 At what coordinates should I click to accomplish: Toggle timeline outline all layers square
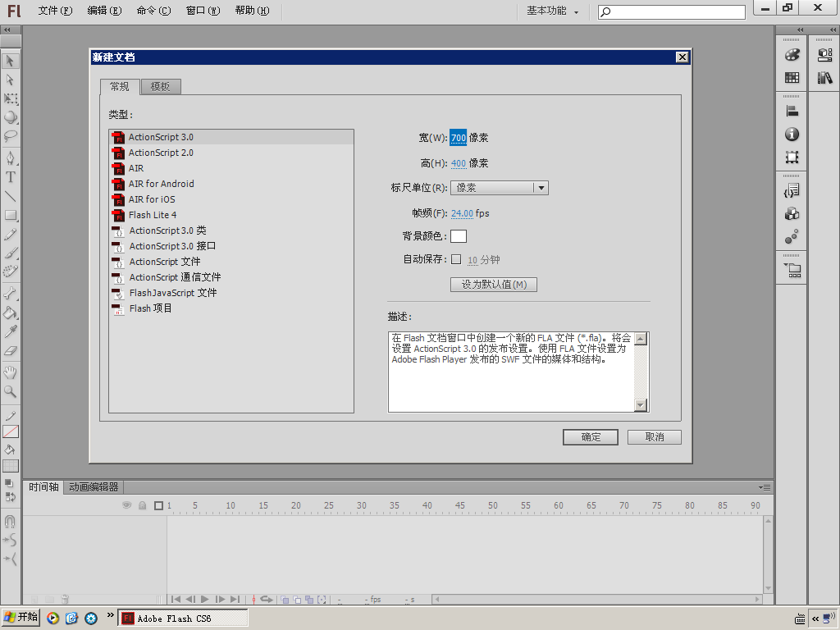158,505
